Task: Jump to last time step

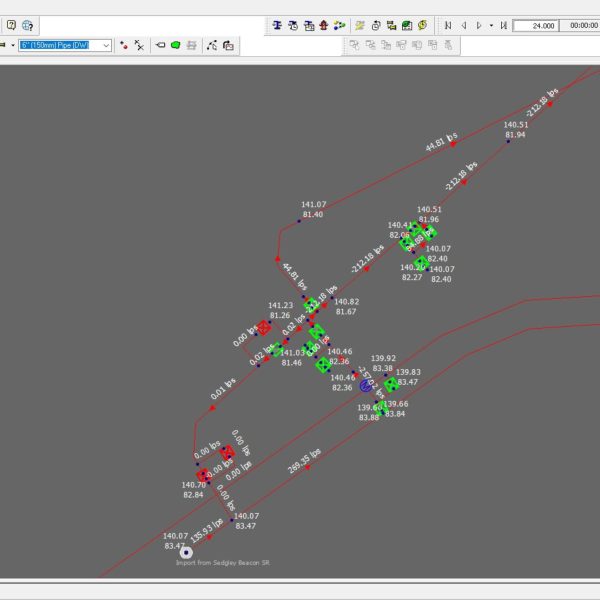Action: [x=503, y=24]
